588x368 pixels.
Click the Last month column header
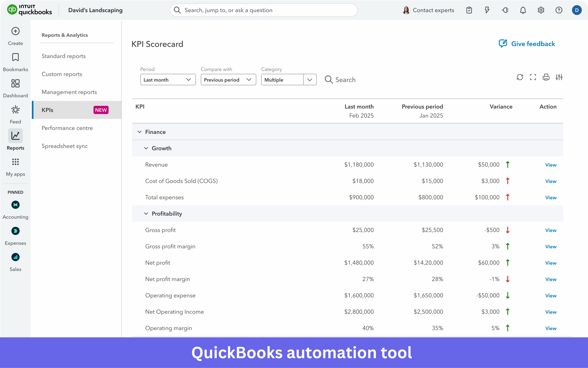click(x=359, y=106)
